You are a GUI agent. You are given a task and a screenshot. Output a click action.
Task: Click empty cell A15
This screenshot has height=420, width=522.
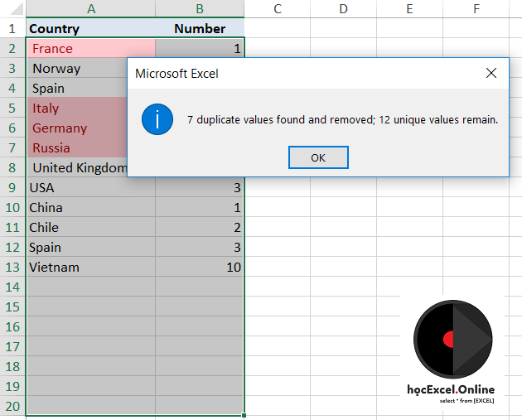point(90,307)
